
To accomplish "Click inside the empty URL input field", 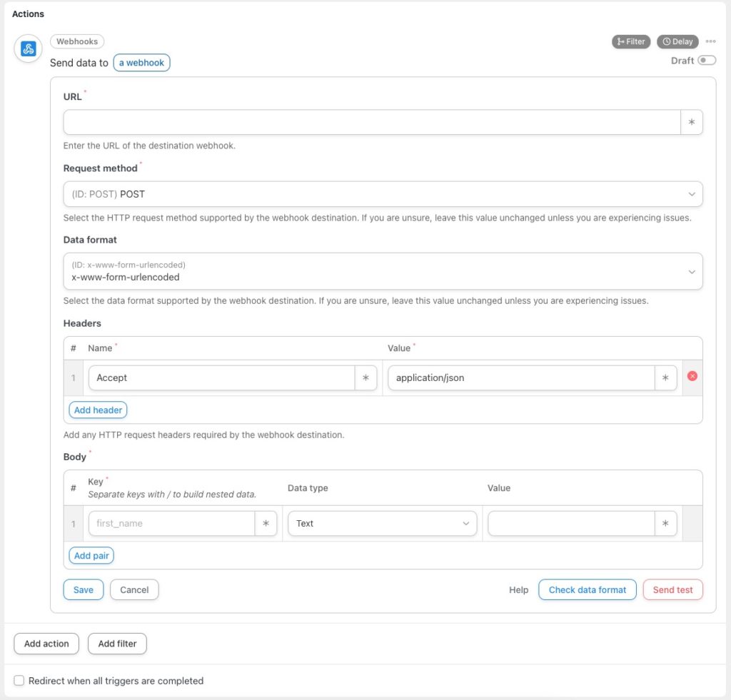I will 371,121.
